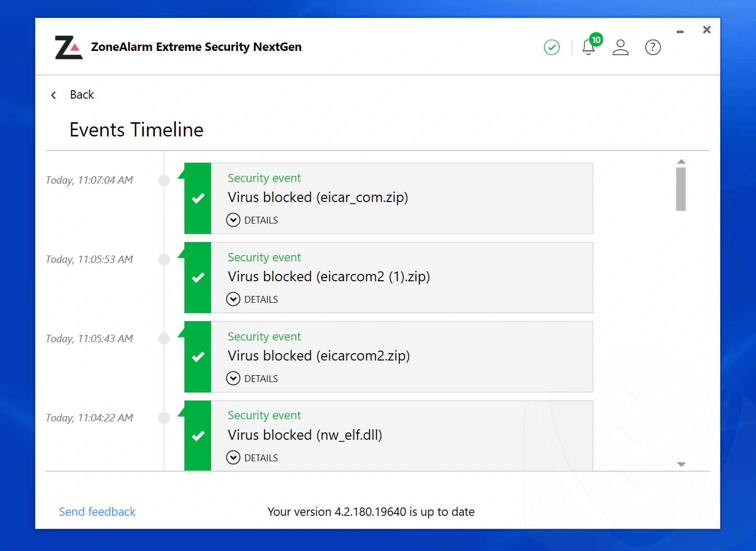Select timeline marker at 11:05:43 AM

click(164, 339)
